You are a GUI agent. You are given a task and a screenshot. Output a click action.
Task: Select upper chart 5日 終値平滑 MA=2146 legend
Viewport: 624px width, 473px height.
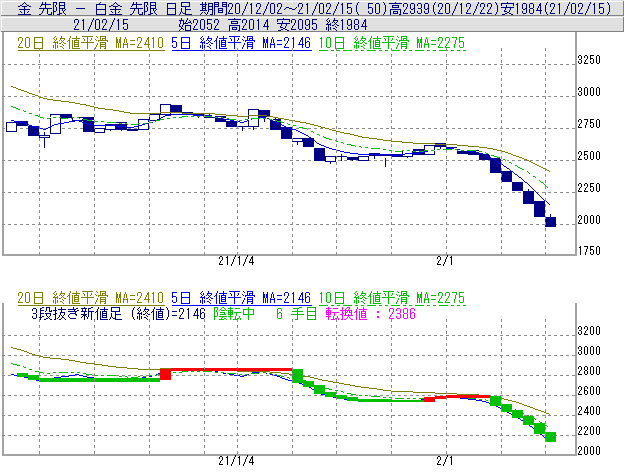(x=241, y=43)
